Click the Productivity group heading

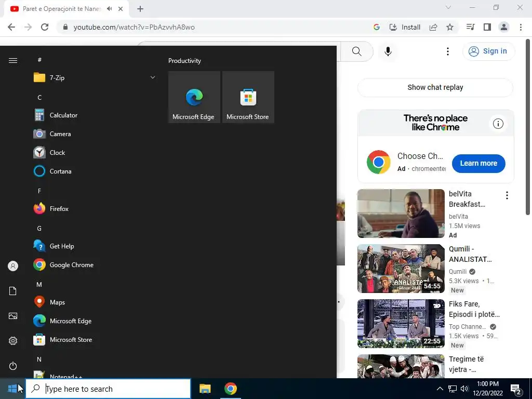[184, 61]
